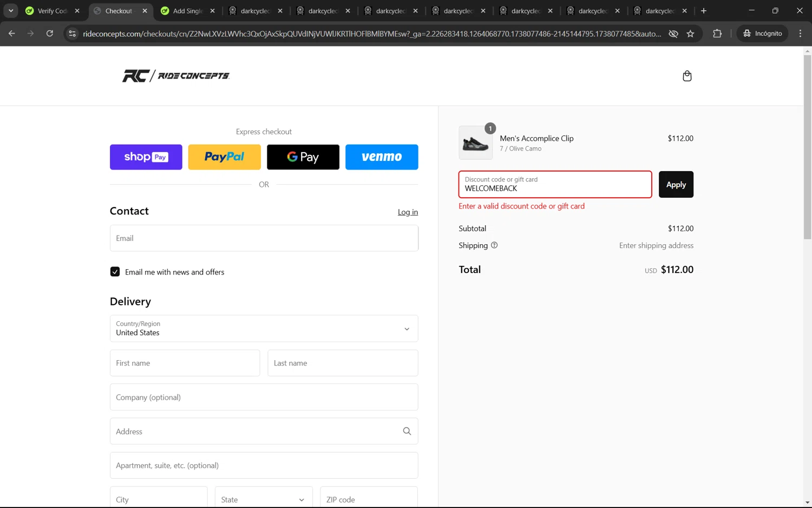
Task: Open the browser extensions puzzle icon
Action: (x=717, y=34)
